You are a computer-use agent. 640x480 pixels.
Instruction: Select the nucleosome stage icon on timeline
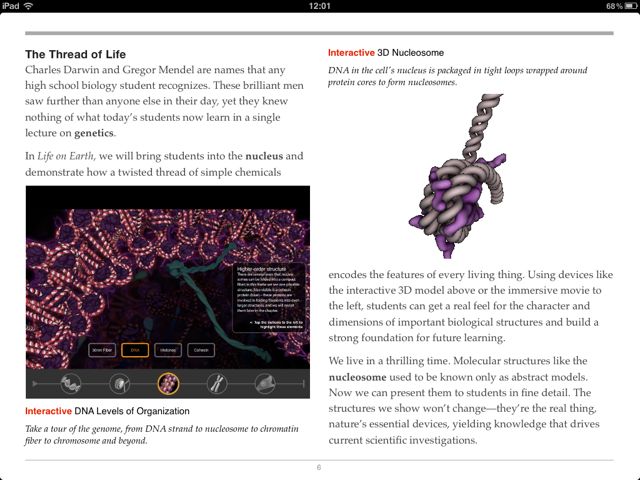pos(120,384)
